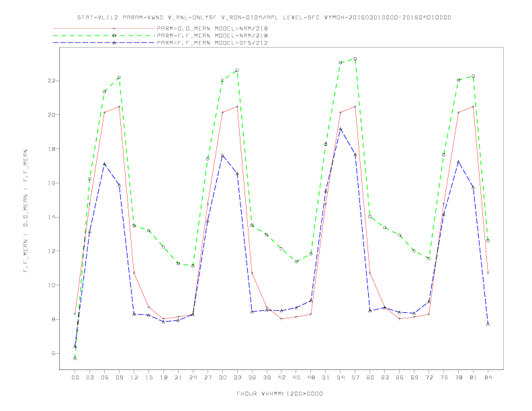Click the blue triangle marker at hour 84
The image size is (532, 411).
coord(488,324)
